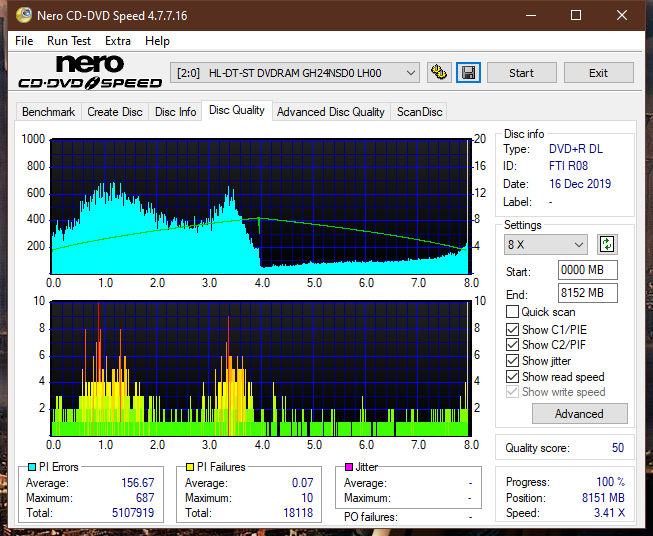Switch to the Benchmark tab
This screenshot has height=536, width=653.
49,112
